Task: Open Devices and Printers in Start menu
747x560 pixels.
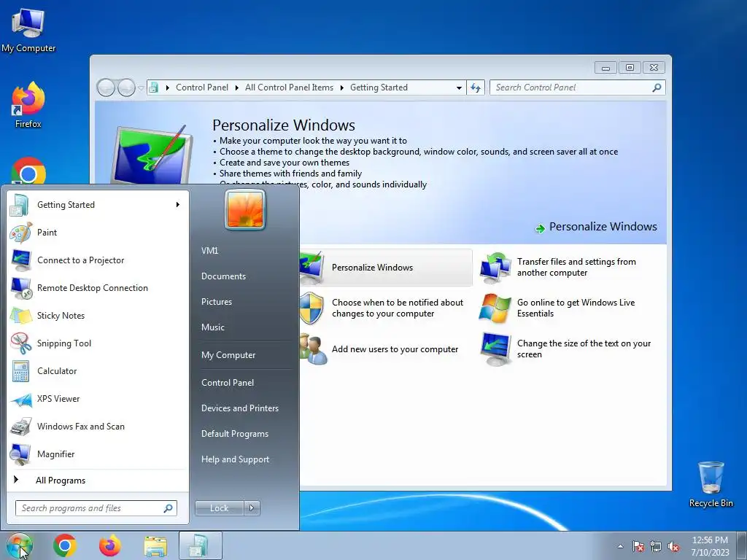Action: point(239,408)
